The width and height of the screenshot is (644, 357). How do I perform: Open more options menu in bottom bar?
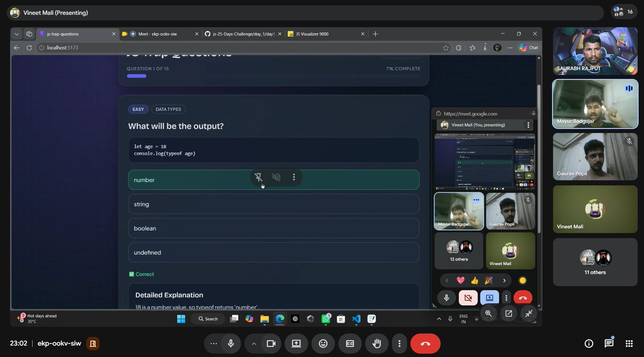pyautogui.click(x=399, y=344)
